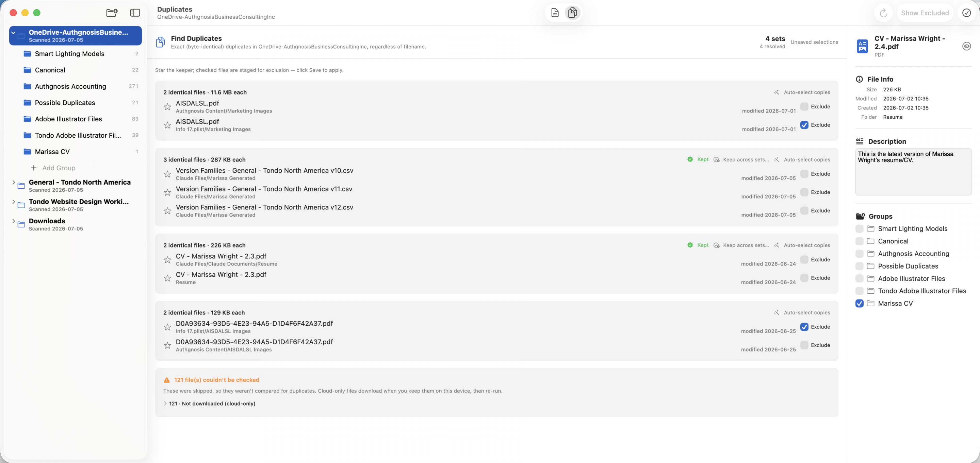Switch to single-document view icon
980x463 pixels.
(x=555, y=13)
